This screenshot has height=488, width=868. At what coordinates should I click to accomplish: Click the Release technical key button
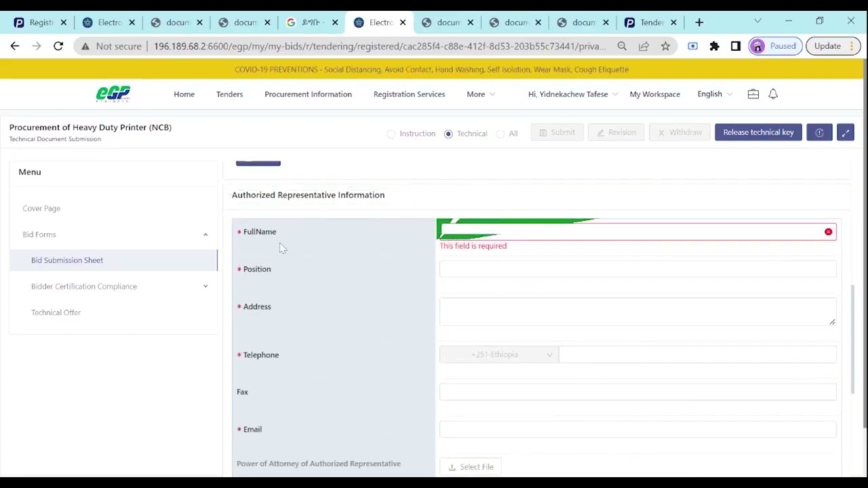click(x=758, y=132)
